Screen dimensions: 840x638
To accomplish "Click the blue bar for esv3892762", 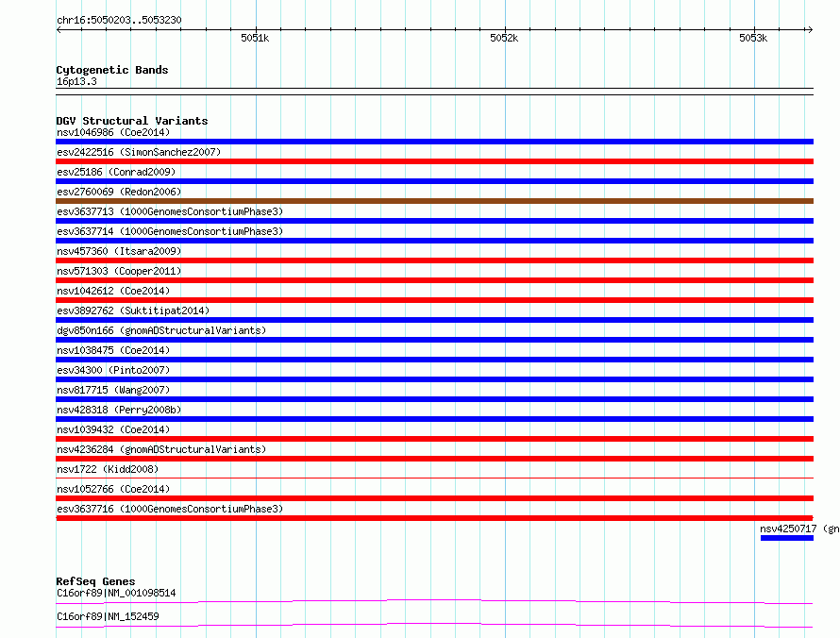I will tap(434, 320).
